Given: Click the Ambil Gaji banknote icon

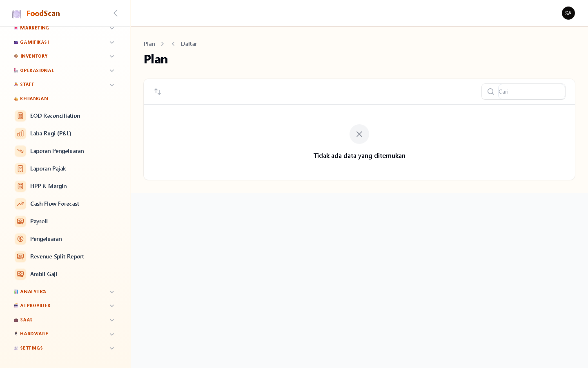Looking at the screenshot, I should click(x=20, y=274).
